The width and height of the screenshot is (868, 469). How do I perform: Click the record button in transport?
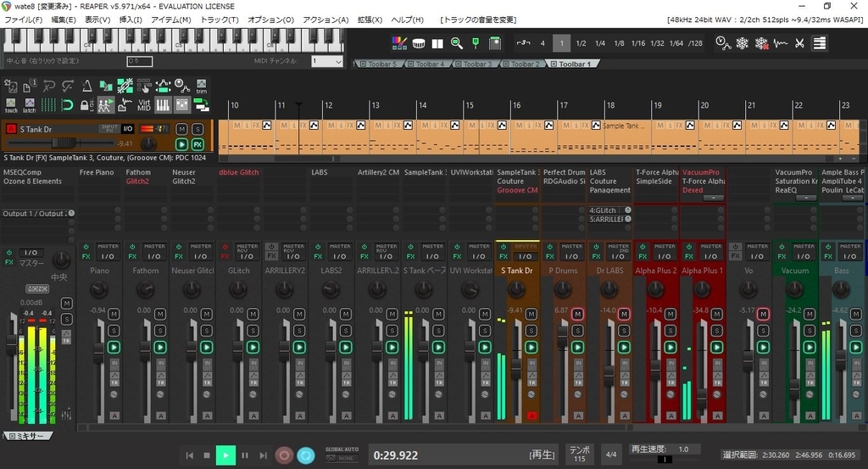[x=284, y=455]
